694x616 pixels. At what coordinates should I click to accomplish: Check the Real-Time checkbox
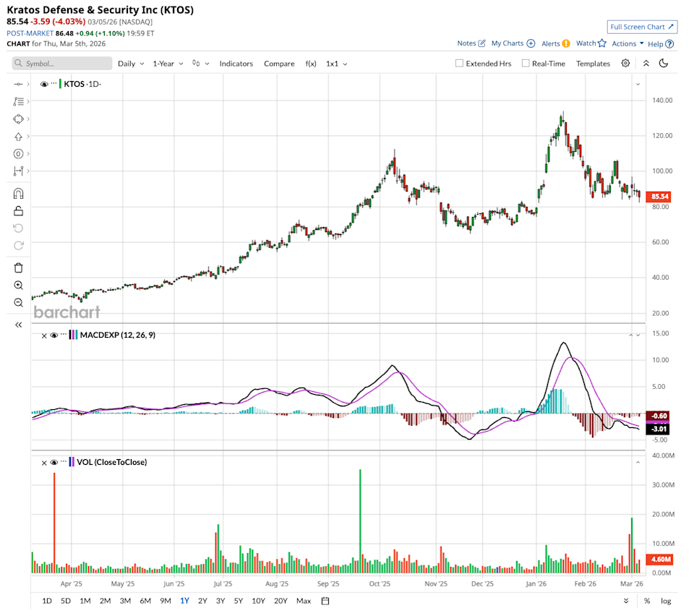526,64
